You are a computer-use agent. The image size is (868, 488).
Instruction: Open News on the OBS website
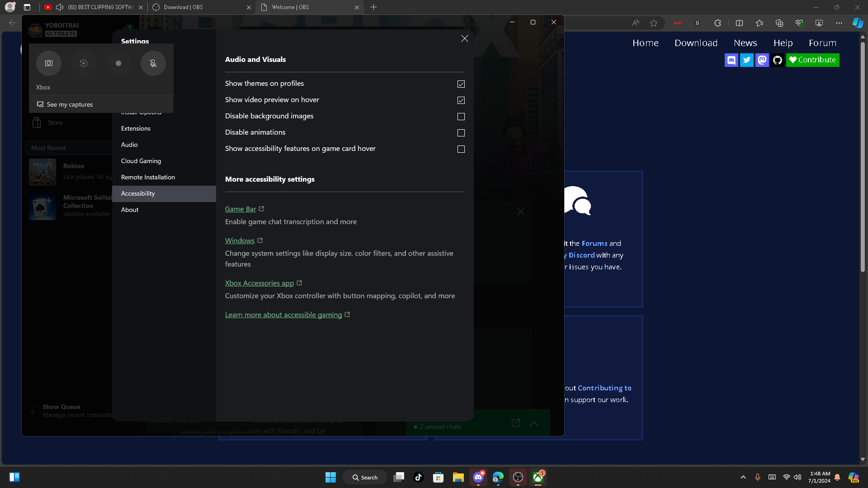point(745,43)
